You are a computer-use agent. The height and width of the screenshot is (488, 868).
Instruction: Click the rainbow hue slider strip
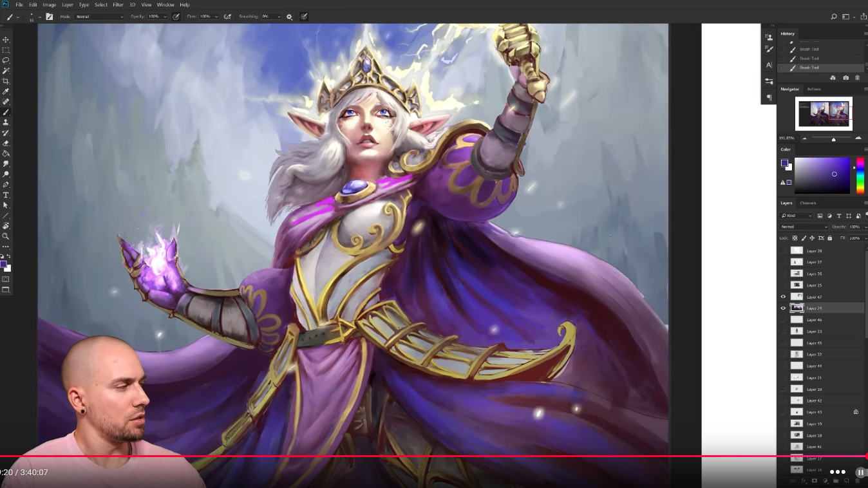[x=860, y=175]
